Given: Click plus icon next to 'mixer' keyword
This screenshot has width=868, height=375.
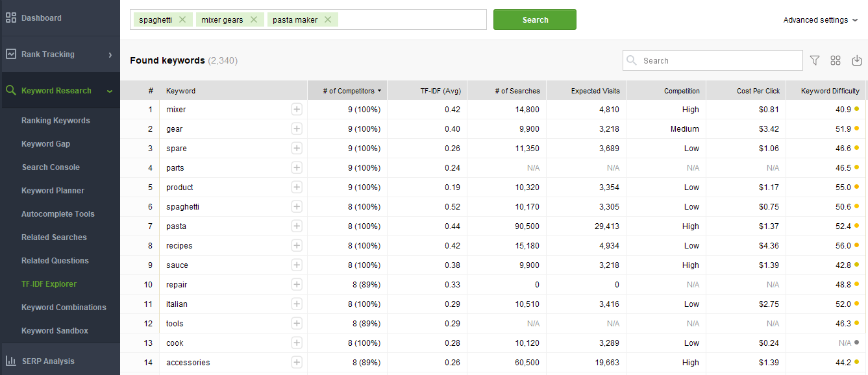Looking at the screenshot, I should (297, 110).
